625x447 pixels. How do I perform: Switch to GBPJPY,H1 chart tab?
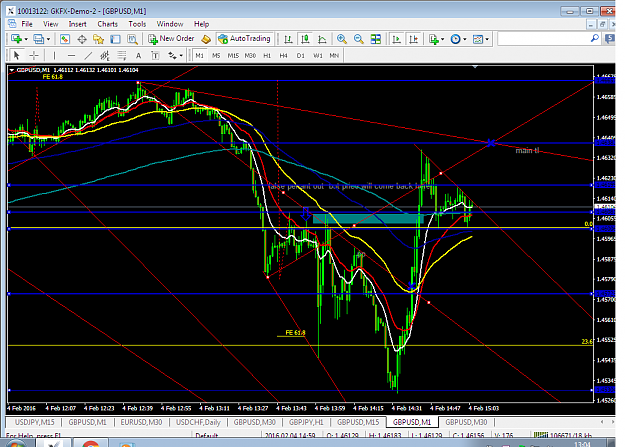point(306,422)
